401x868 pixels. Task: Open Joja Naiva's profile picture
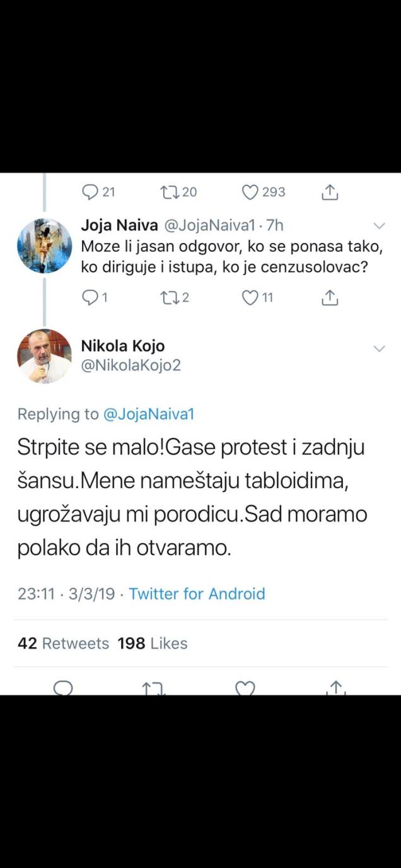tap(44, 245)
